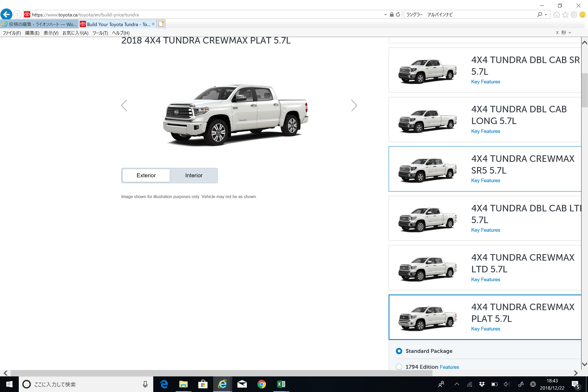
Task: Open Microsoft Store from taskbar
Action: pos(203,384)
